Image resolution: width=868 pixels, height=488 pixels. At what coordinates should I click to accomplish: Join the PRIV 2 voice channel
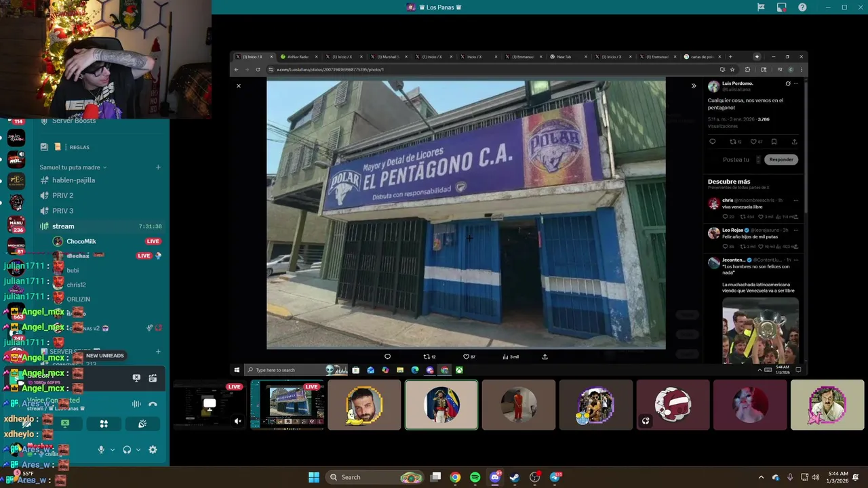coord(62,195)
